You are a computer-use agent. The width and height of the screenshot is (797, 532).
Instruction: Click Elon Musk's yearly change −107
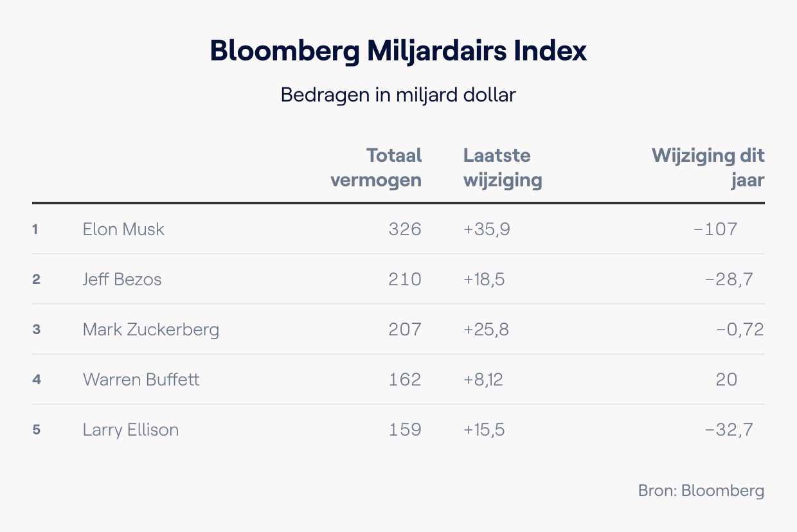(715, 229)
